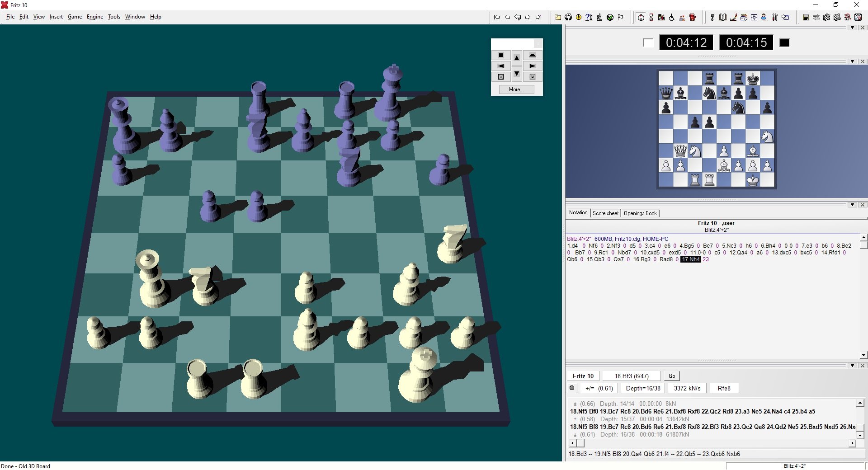The image size is (868, 470).
Task: Select blitz game clock icon
Action: click(641, 17)
